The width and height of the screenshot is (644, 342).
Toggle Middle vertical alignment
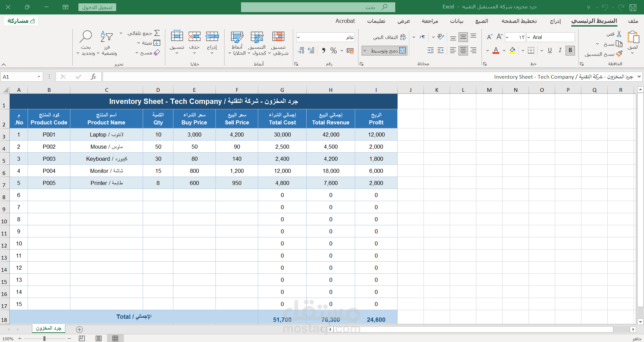[463, 37]
